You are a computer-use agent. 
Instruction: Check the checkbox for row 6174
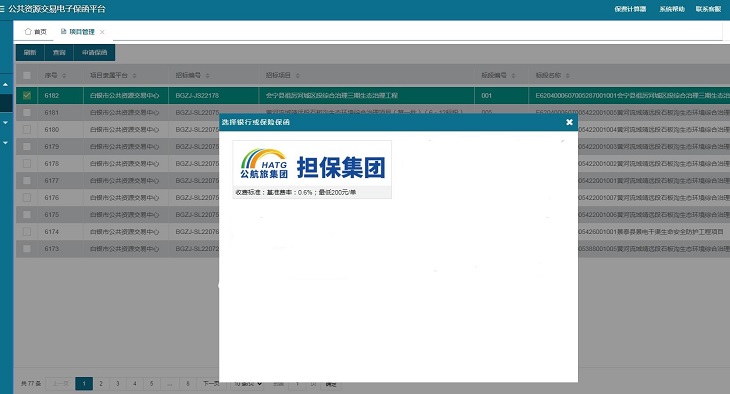pyautogui.click(x=27, y=231)
